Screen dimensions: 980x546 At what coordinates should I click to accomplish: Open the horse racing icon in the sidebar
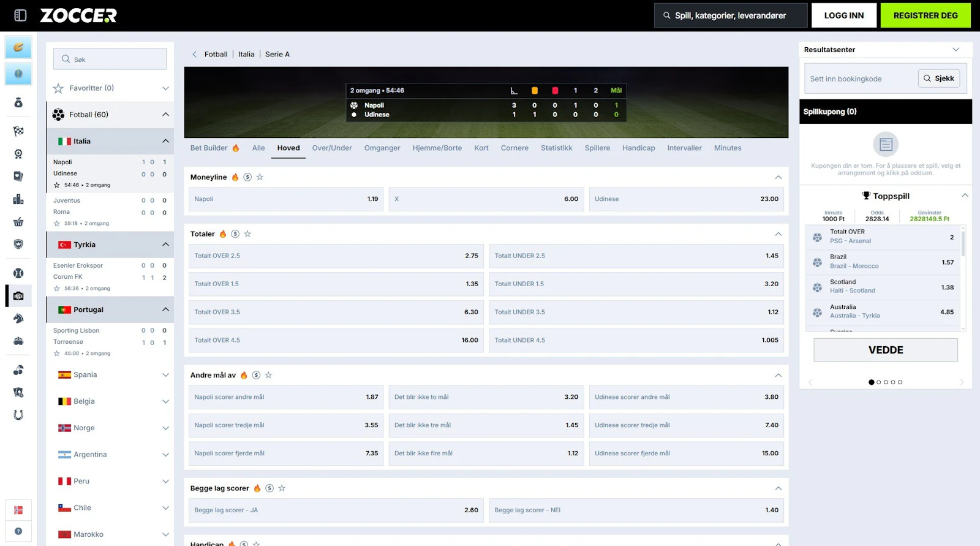tap(18, 319)
